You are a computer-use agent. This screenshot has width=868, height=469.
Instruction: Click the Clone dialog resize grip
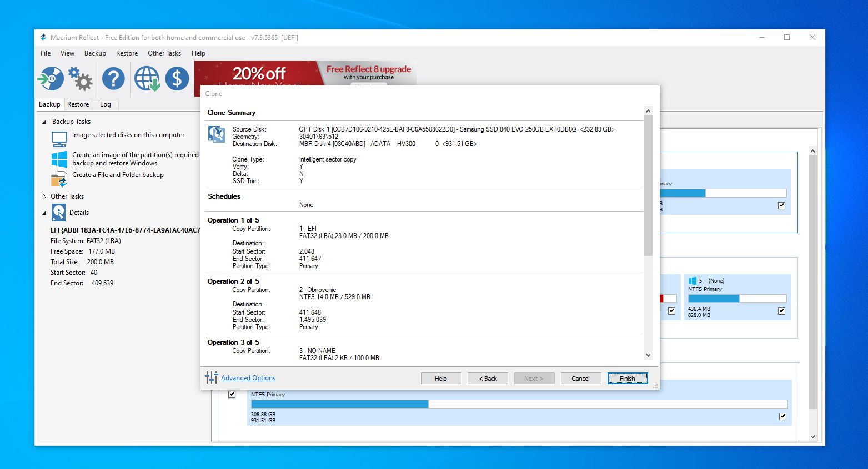(656, 386)
